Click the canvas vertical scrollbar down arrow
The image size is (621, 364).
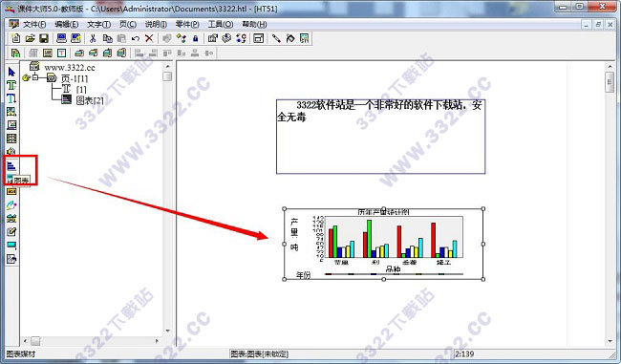pos(610,341)
